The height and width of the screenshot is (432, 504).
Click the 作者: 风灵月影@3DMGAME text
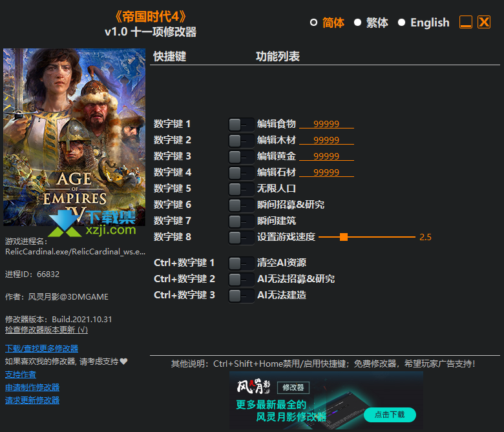tap(57, 297)
